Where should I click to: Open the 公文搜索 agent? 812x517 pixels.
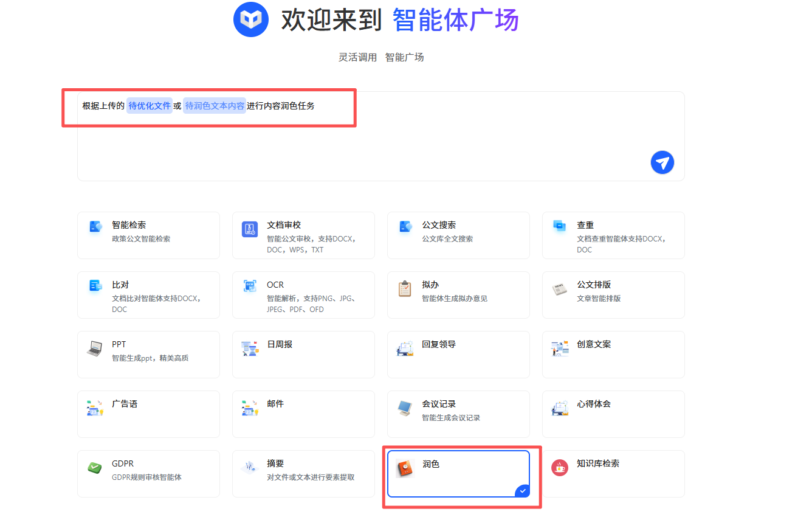tap(458, 235)
